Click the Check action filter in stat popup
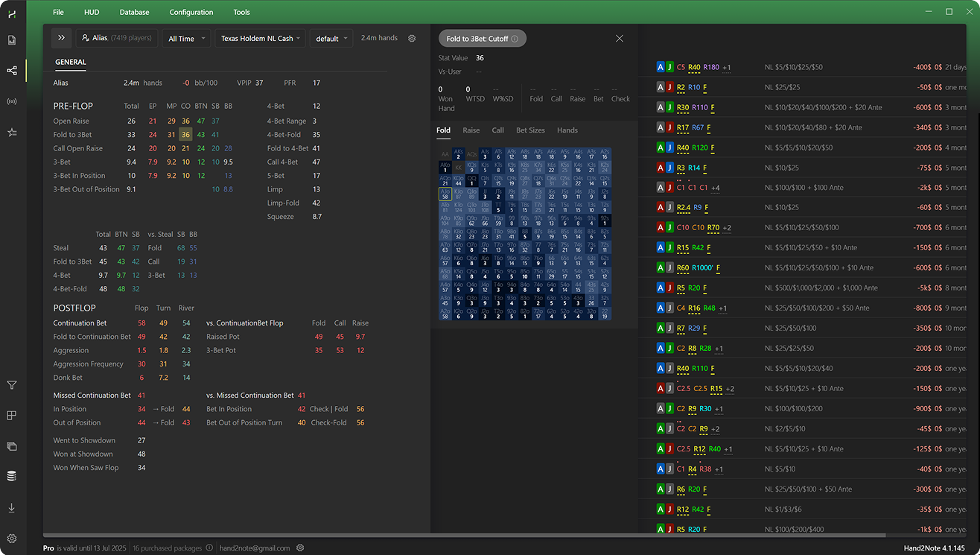Screen dimensions: 980x555 (620, 98)
